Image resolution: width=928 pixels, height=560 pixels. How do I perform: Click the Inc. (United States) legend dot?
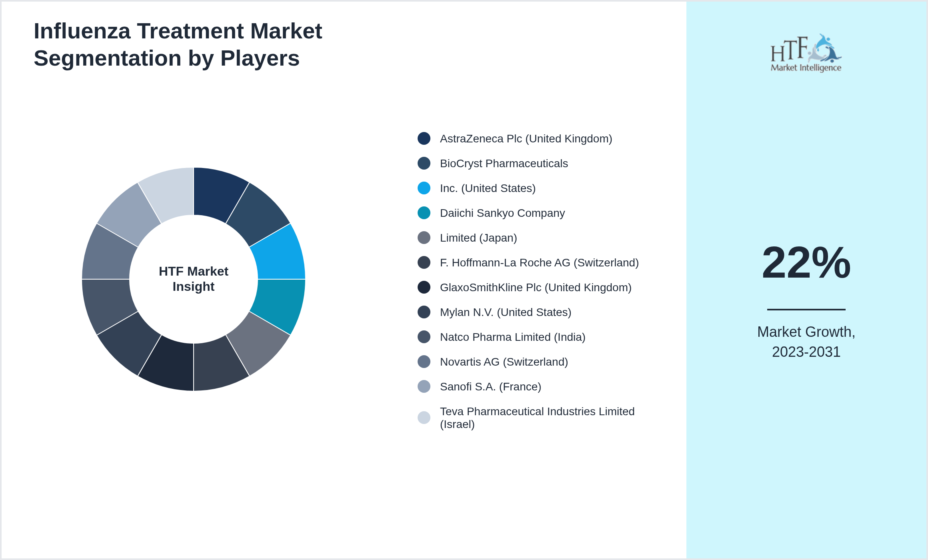(424, 188)
